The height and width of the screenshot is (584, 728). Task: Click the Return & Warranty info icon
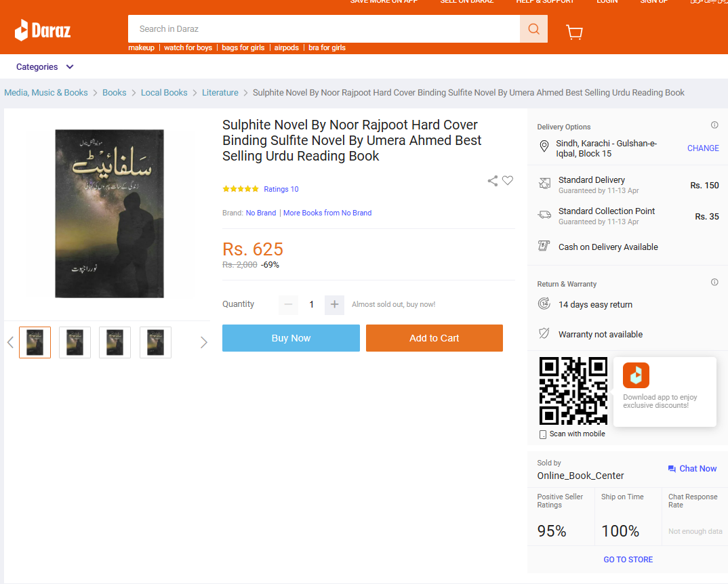(x=714, y=283)
